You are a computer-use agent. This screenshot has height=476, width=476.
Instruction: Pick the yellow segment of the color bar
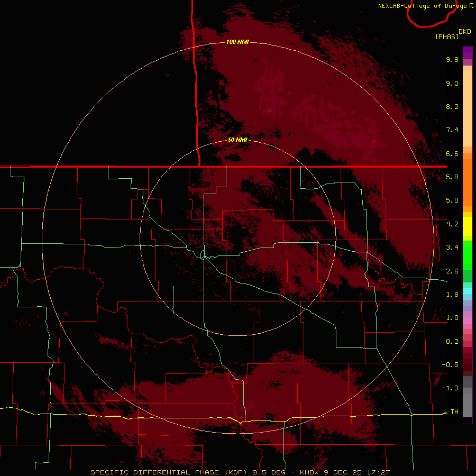click(467, 226)
